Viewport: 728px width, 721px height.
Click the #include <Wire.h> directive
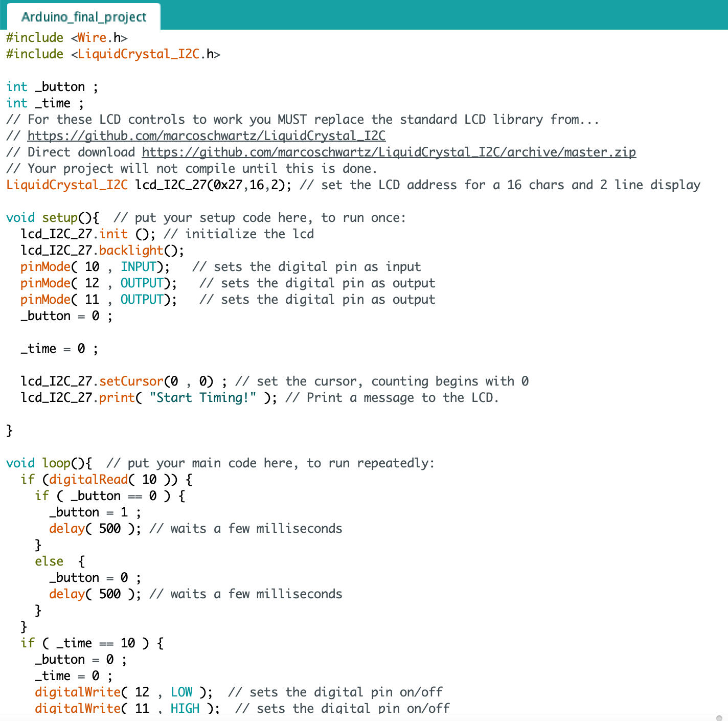(66, 37)
